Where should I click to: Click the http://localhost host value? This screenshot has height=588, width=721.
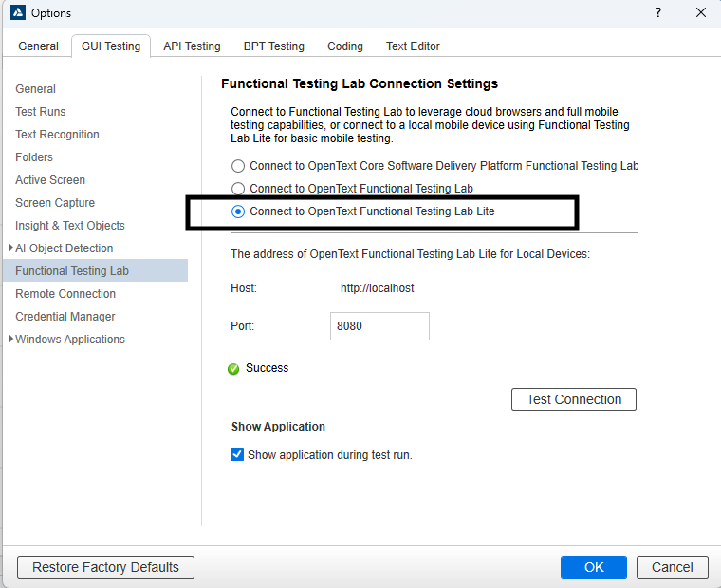click(x=377, y=288)
